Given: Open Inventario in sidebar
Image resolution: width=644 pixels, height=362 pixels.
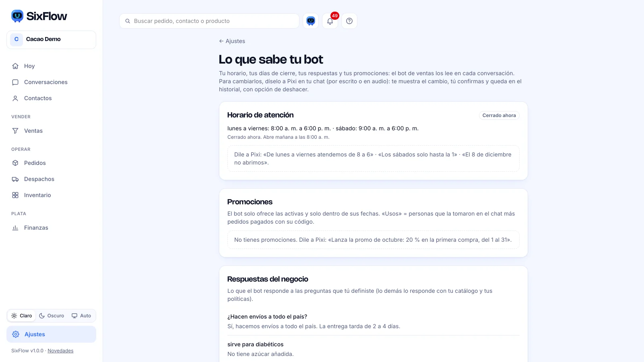Looking at the screenshot, I should 51,195.
